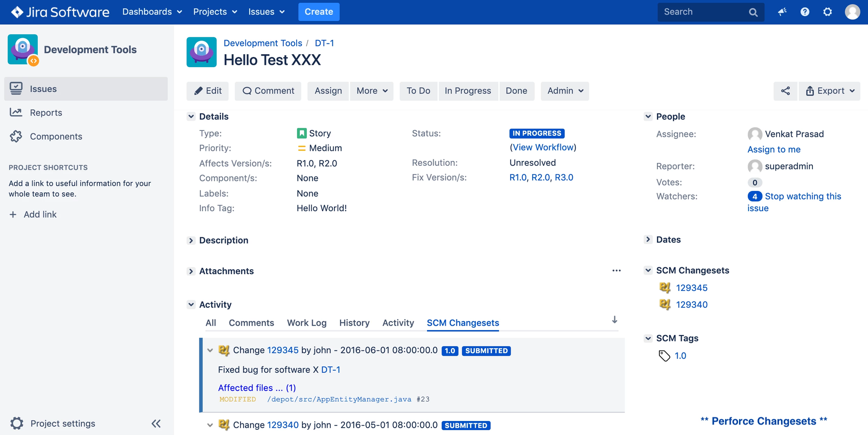Select the SCM Changesets tab
This screenshot has width=868, height=435.
(463, 323)
